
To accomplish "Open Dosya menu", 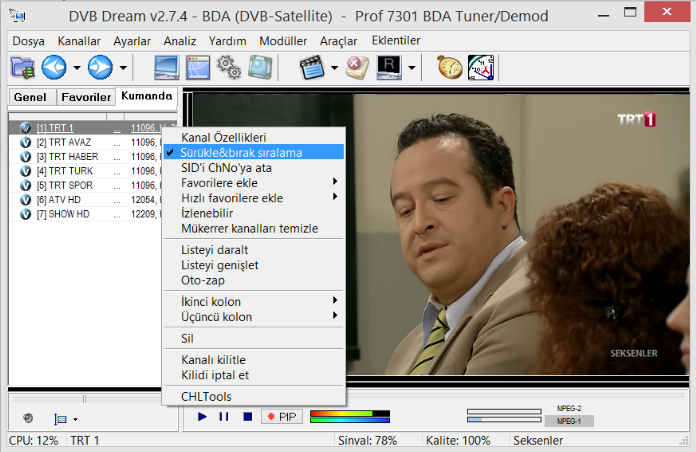I will [x=28, y=41].
